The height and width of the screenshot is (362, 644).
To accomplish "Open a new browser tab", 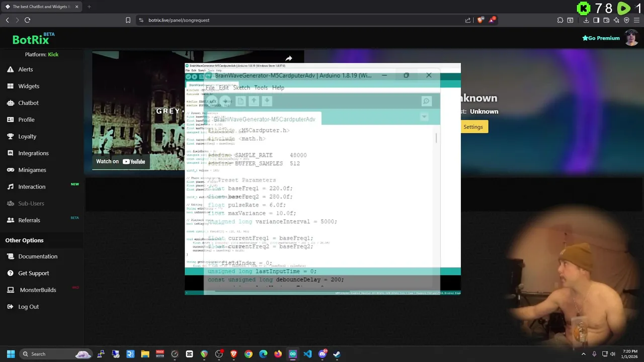I will tap(89, 7).
